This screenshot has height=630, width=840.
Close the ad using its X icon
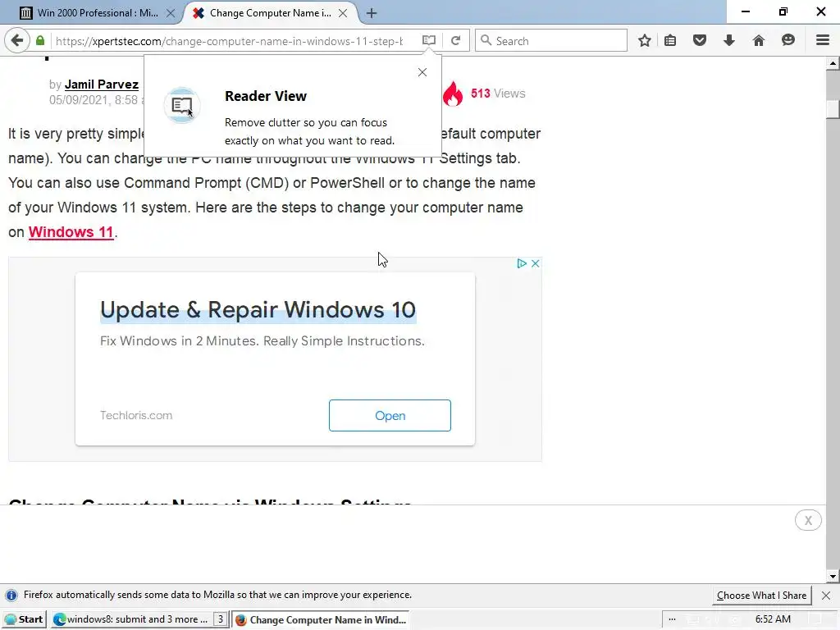coord(535,263)
